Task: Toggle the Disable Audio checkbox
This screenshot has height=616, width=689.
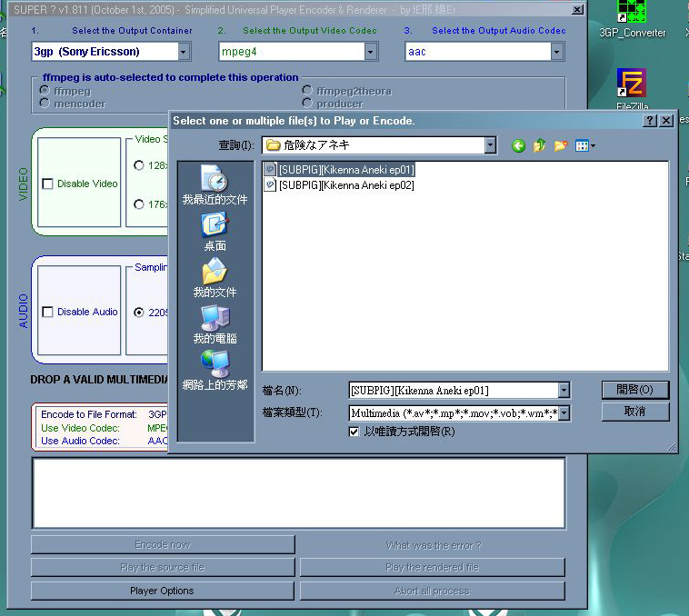Action: (x=47, y=312)
